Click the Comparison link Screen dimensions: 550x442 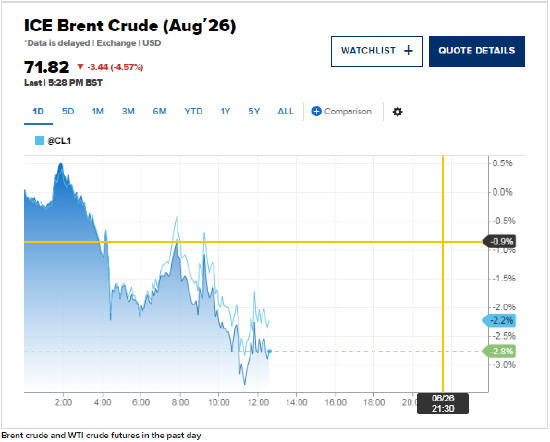[348, 111]
